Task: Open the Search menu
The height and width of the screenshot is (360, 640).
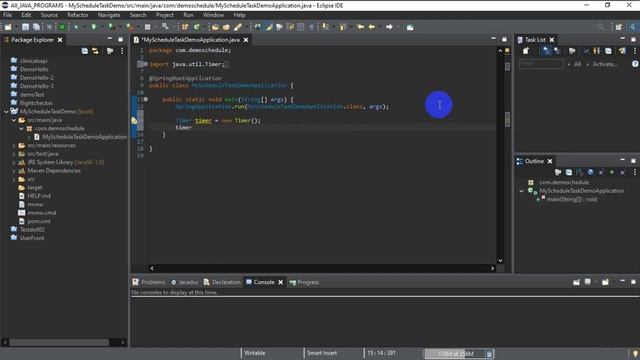Action: click(138, 15)
